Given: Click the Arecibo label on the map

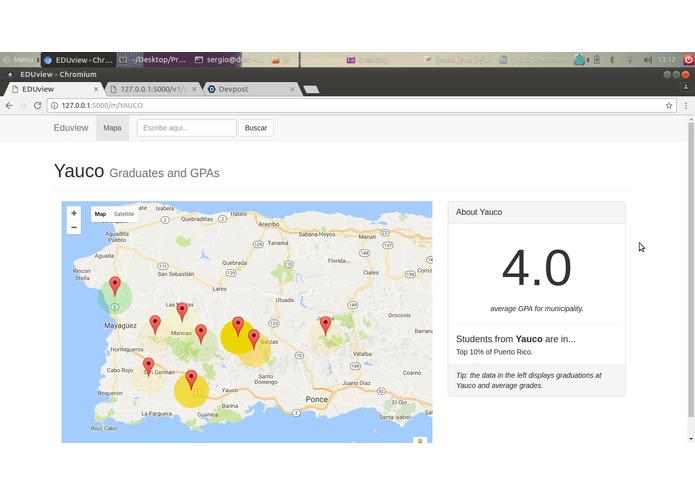Looking at the screenshot, I should point(269,224).
